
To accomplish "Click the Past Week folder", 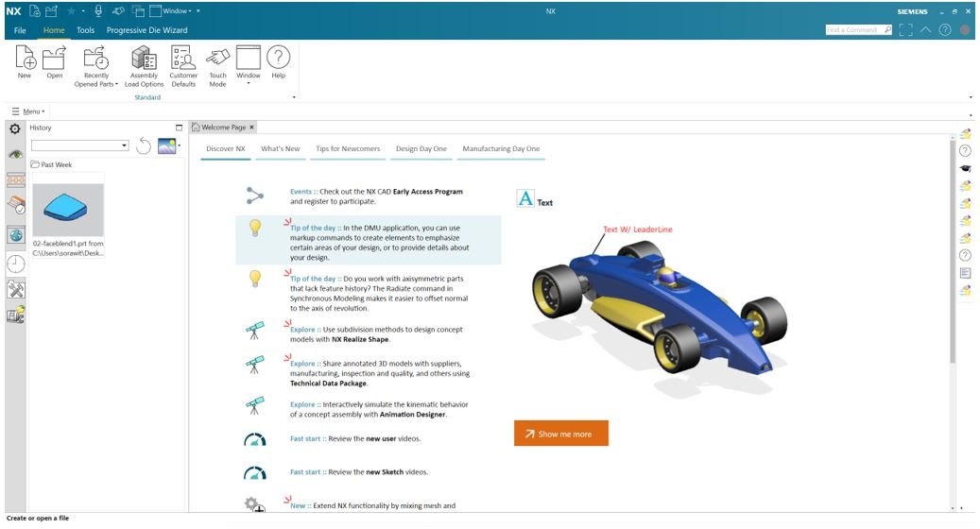I will coord(51,164).
